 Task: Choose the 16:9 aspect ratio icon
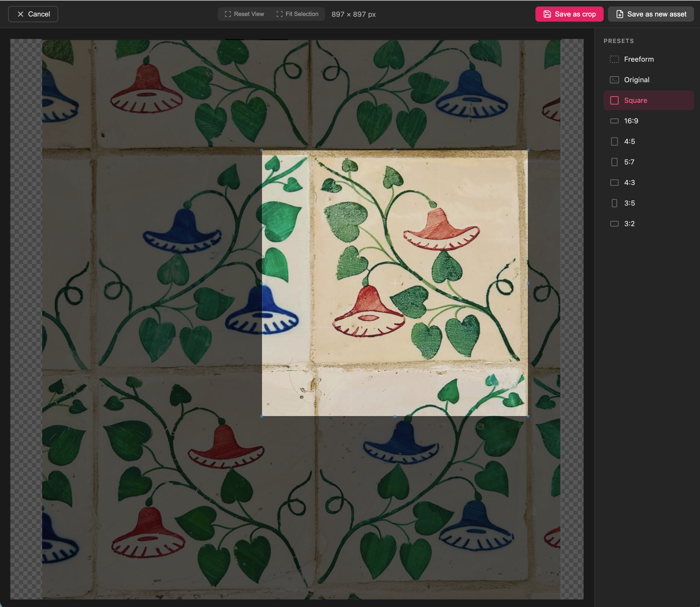tap(614, 121)
